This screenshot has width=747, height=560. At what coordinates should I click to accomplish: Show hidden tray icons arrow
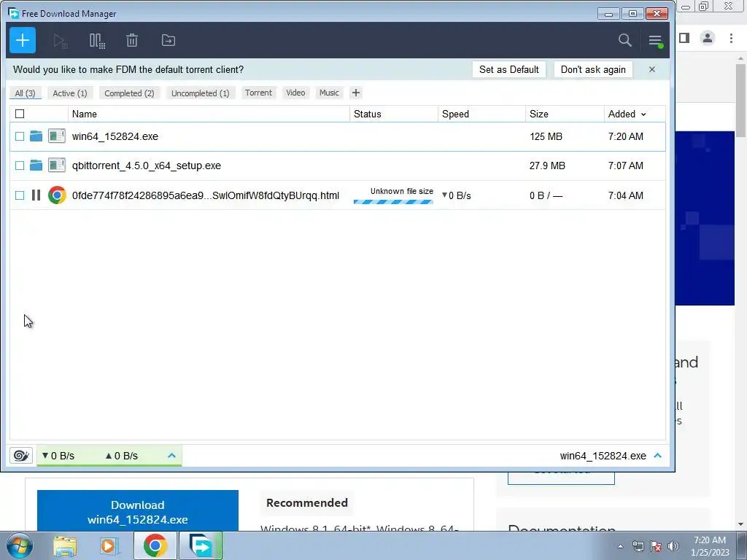[620, 546]
